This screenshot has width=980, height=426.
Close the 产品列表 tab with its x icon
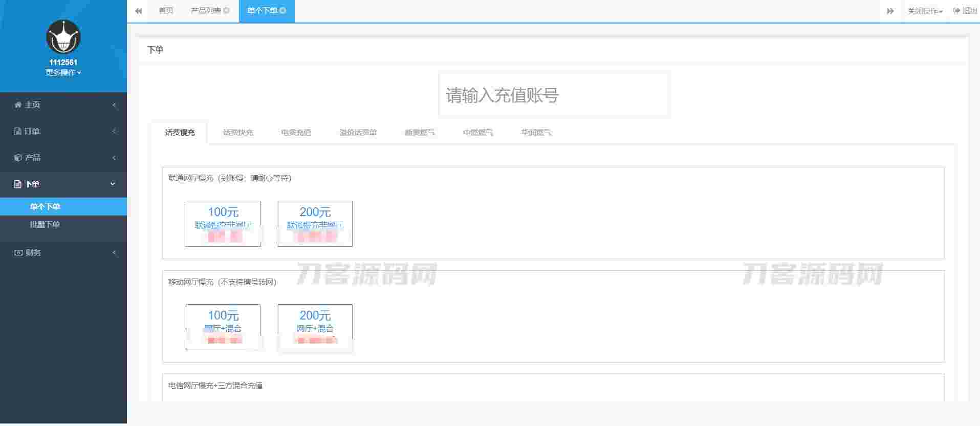coord(227,11)
